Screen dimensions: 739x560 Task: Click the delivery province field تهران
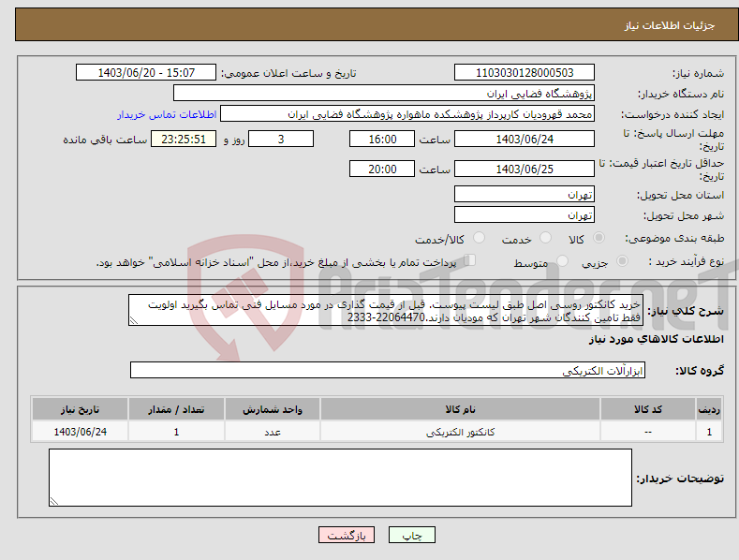coord(525,194)
